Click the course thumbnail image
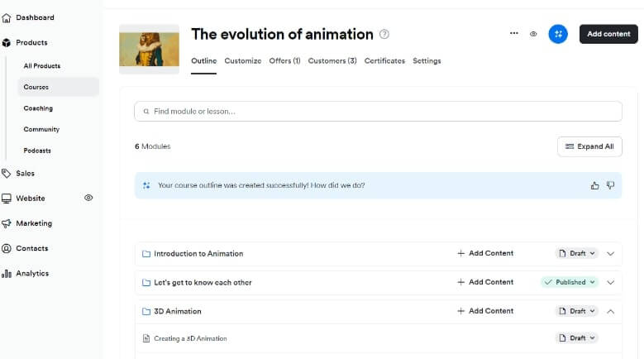 click(x=149, y=49)
